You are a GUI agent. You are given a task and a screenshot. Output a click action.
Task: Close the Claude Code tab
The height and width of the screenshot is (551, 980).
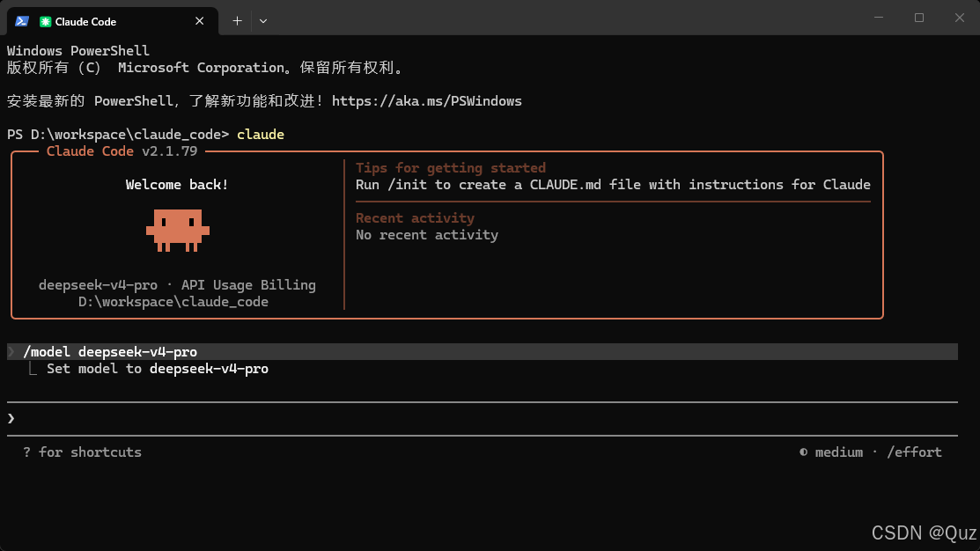pos(199,21)
